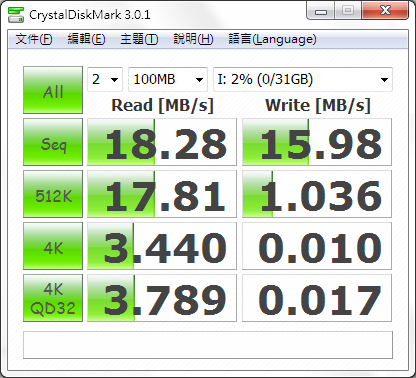Open the test count dropdown showing 2
Image resolution: width=416 pixels, height=378 pixels.
point(105,79)
